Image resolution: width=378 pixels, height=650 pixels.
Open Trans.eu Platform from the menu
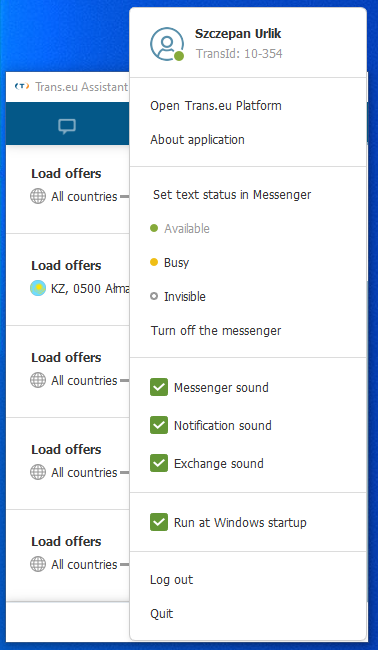tap(216, 106)
